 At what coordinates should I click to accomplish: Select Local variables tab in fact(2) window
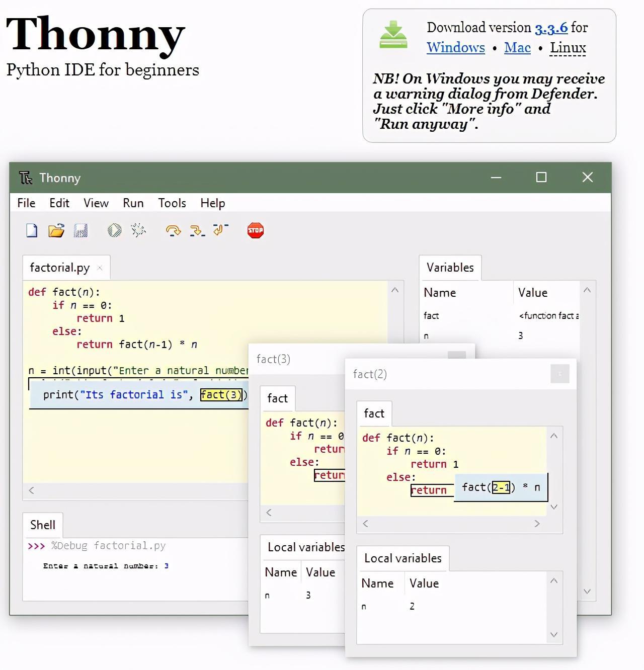pyautogui.click(x=403, y=558)
